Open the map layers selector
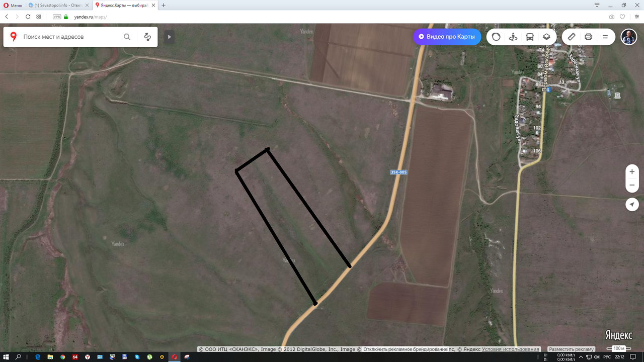The height and width of the screenshot is (362, 644). (547, 36)
